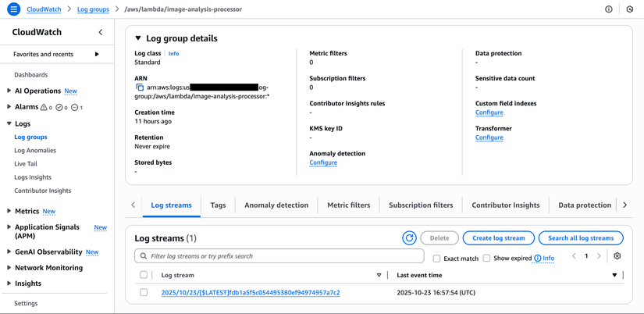Image resolution: width=644 pixels, height=314 pixels.
Task: Expand Favorites and recents
Action: coord(97,54)
